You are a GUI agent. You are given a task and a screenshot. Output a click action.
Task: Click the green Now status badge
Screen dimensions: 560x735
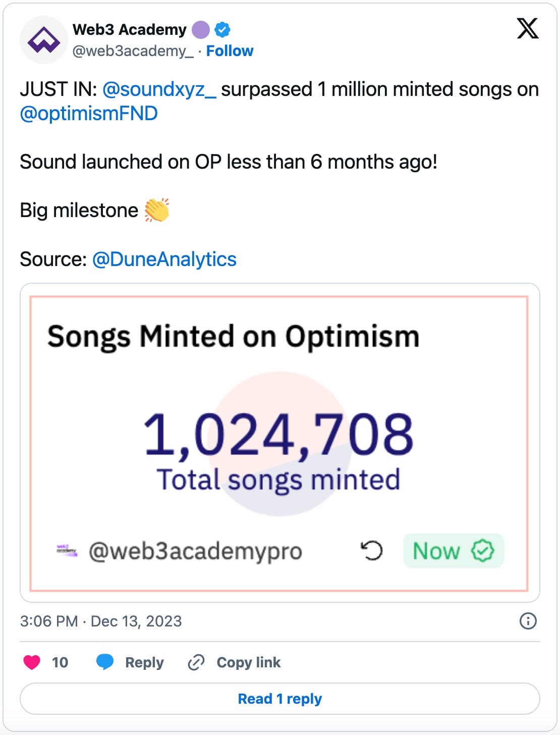point(453,550)
